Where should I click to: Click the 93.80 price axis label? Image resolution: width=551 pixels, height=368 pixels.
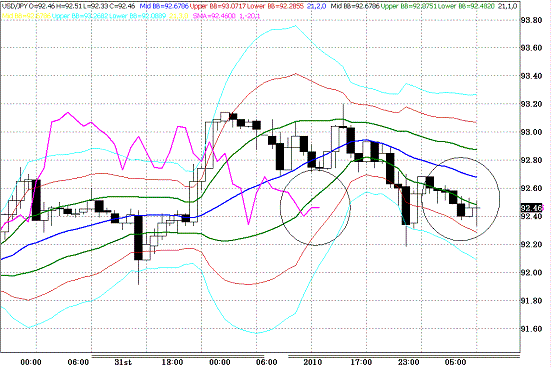(x=531, y=20)
